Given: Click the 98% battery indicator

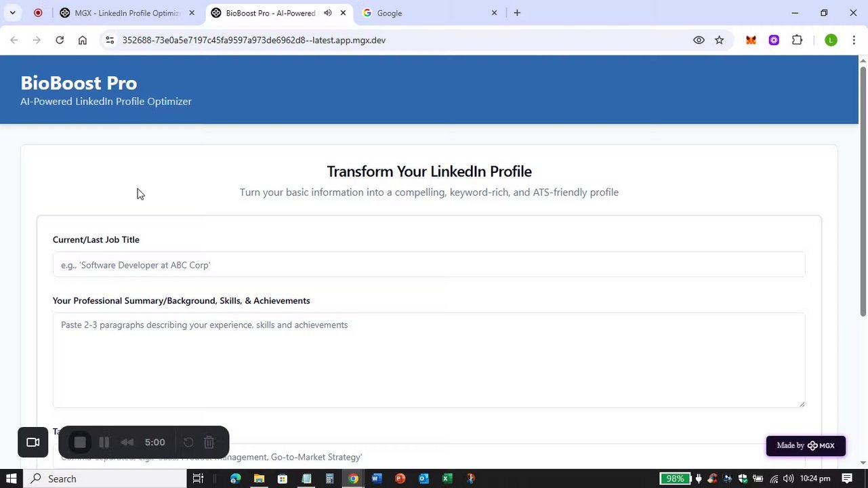Looking at the screenshot, I should pos(676,479).
